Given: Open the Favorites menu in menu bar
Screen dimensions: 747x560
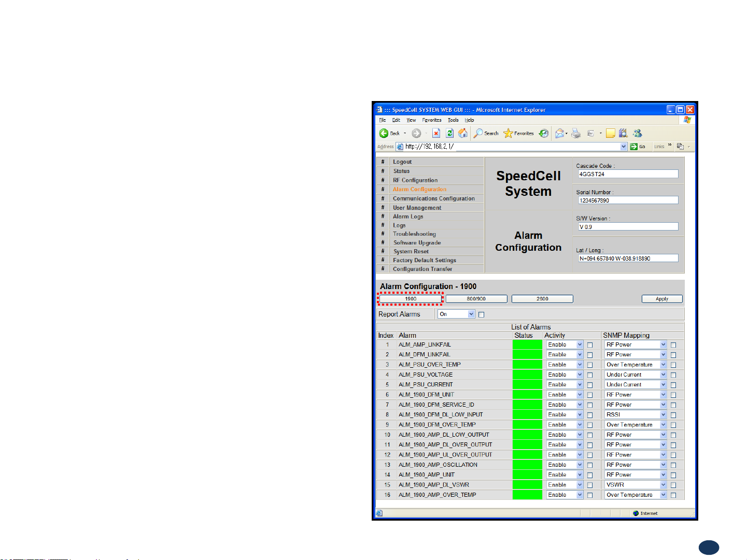Looking at the screenshot, I should (x=432, y=120).
